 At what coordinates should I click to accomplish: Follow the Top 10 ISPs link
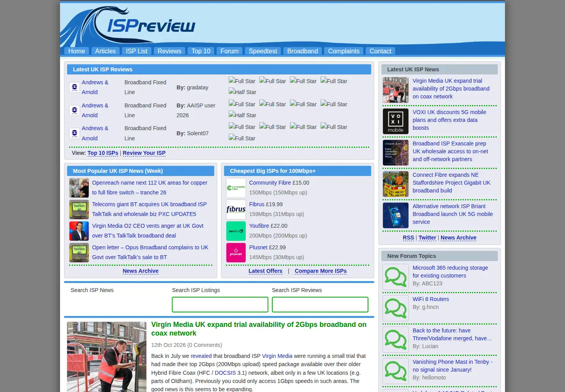[103, 153]
